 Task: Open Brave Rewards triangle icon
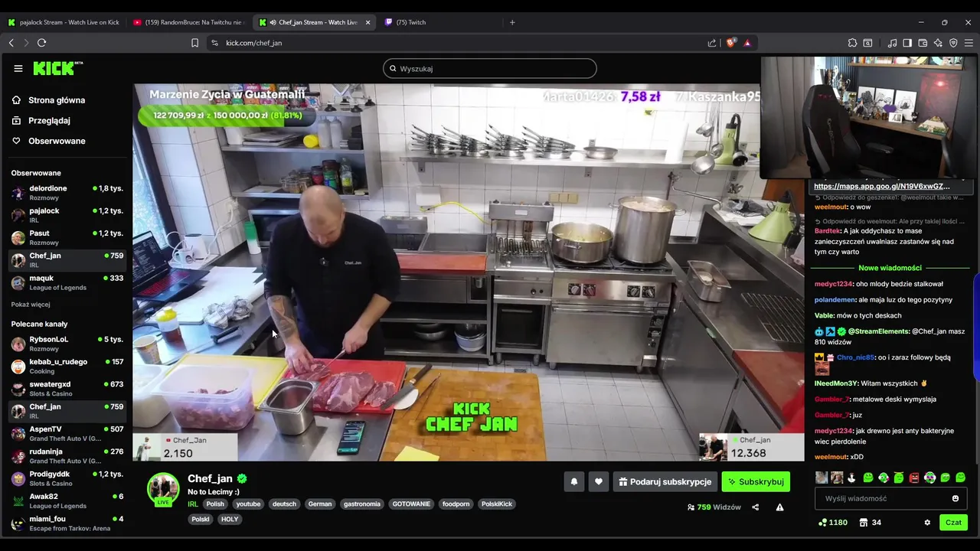[x=747, y=43]
